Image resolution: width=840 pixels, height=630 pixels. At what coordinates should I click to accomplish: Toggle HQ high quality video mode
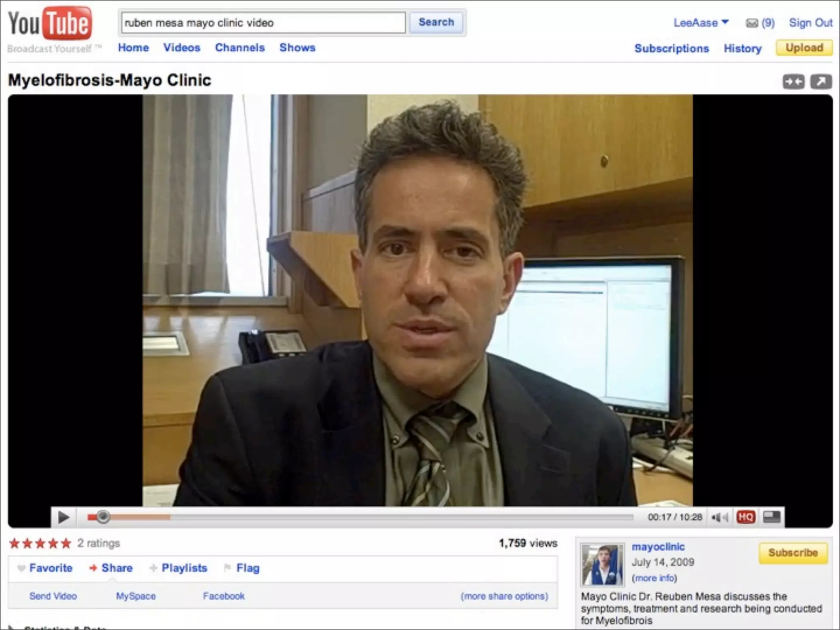pos(746,517)
